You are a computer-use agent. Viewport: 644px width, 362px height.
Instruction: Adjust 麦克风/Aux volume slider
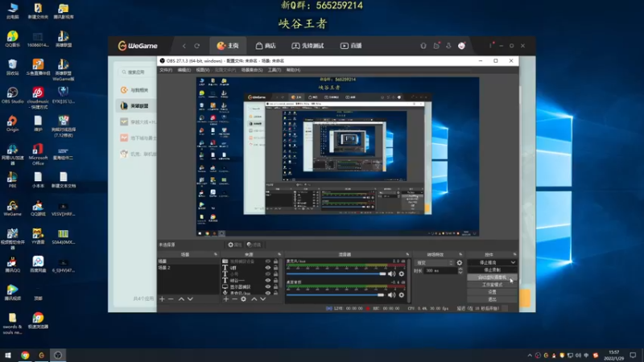pyautogui.click(x=336, y=274)
